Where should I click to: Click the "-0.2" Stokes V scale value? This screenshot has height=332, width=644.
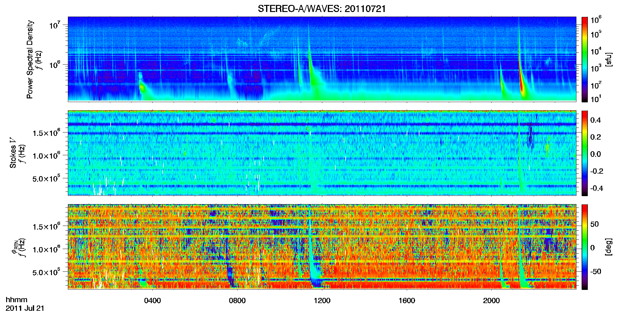point(597,171)
